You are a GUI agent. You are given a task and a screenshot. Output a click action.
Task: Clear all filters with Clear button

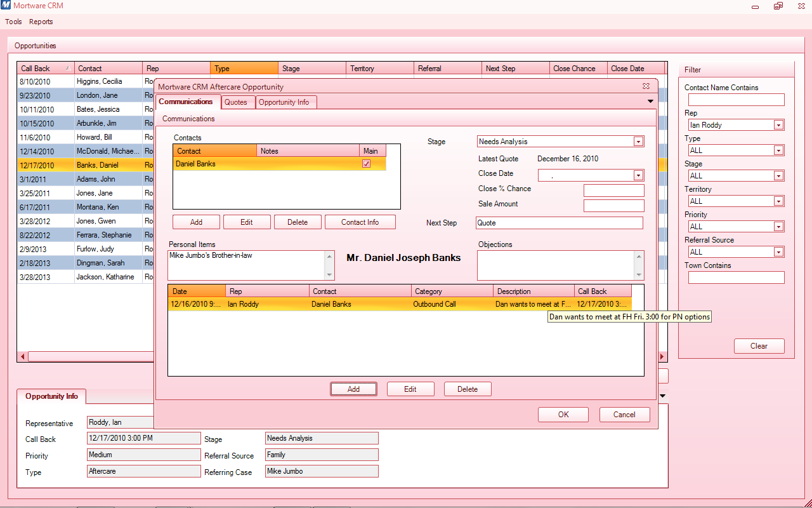click(759, 346)
